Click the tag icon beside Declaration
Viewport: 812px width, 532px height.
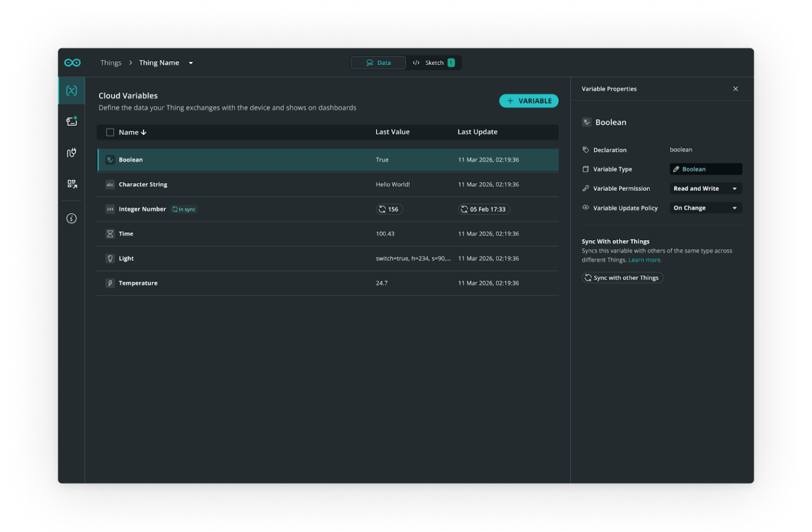[x=586, y=150]
